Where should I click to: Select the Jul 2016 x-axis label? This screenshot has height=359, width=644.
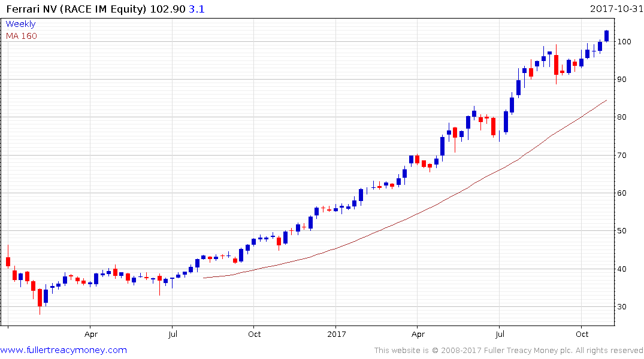click(173, 334)
